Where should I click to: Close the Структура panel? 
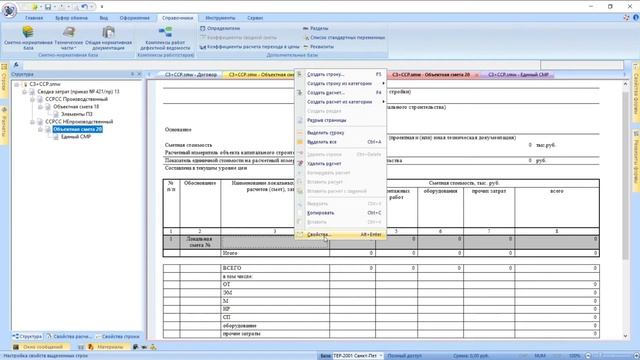(x=139, y=74)
